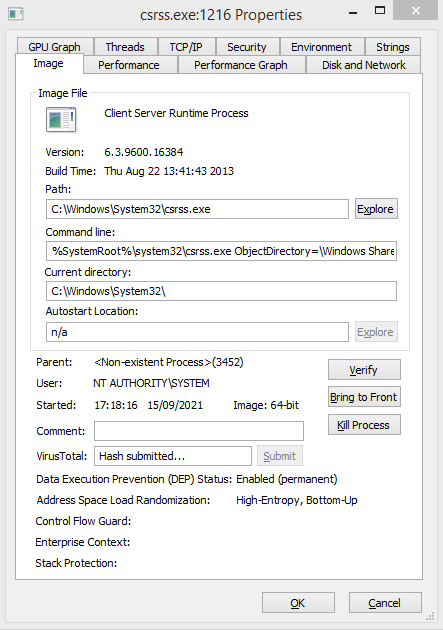Close the csrss.exe Properties window

coord(416,10)
